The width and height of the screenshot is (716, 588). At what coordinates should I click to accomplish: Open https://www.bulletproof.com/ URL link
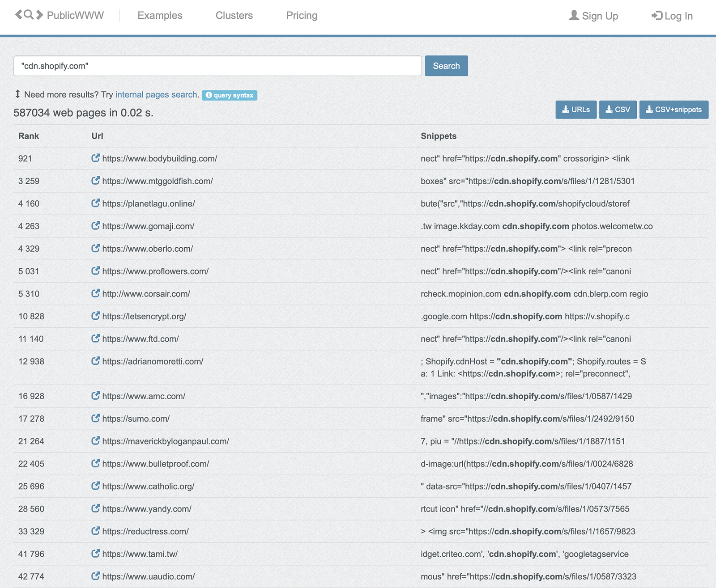pos(156,464)
